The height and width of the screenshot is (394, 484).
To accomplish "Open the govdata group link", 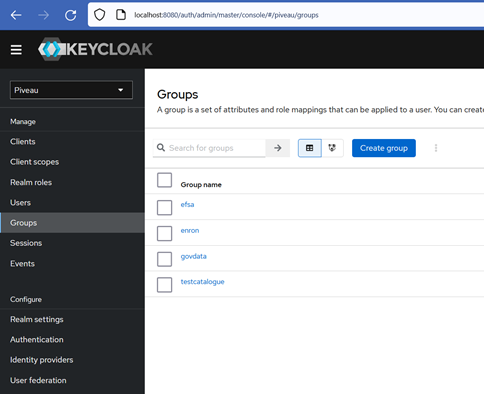I will pos(193,256).
